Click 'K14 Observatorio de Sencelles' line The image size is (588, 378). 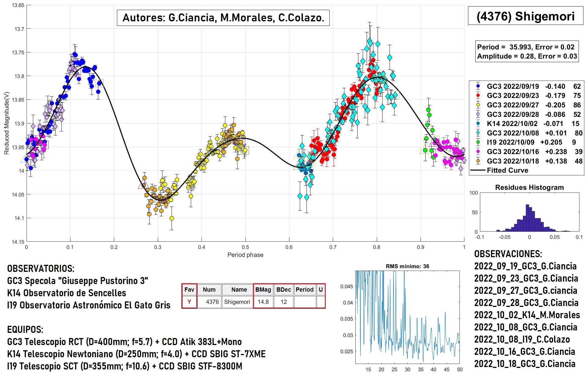pyautogui.click(x=67, y=293)
